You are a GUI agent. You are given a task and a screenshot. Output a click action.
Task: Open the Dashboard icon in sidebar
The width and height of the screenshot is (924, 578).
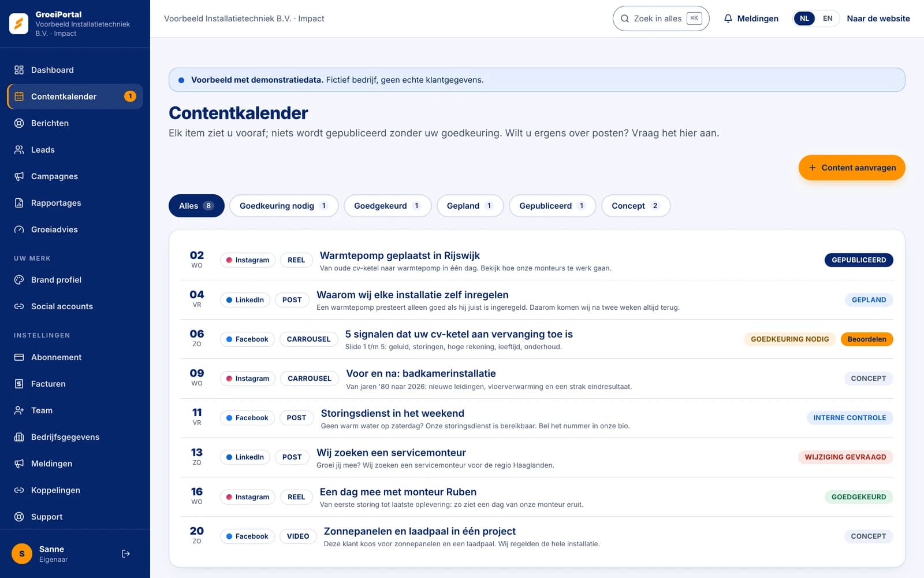19,70
